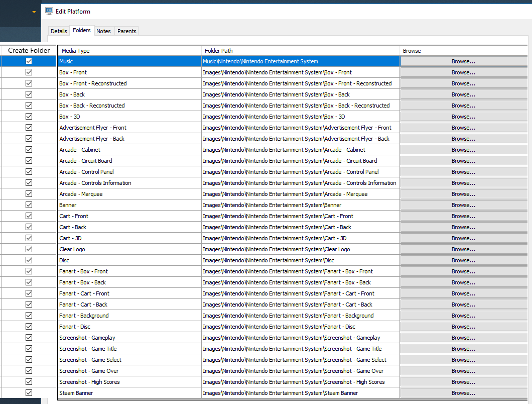Toggle Create Folder checkbox for Screenshot - Gameplay
Image resolution: width=532 pixels, height=404 pixels.
click(x=29, y=337)
